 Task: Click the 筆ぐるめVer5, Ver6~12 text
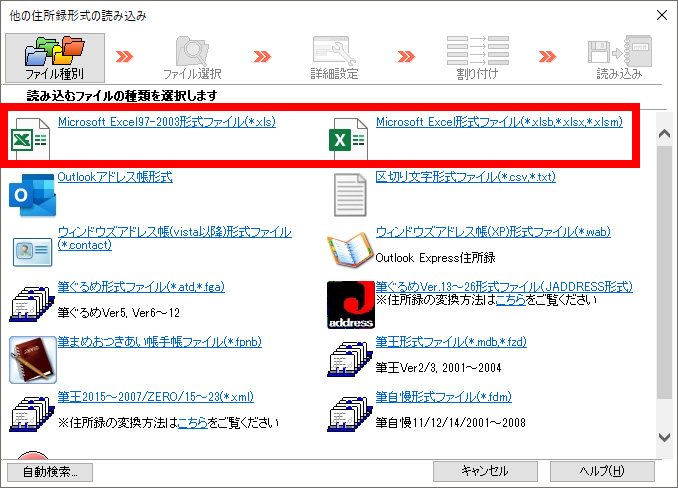click(118, 313)
